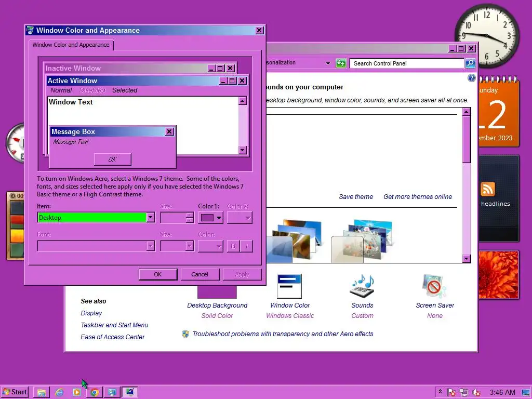The width and height of the screenshot is (532, 399).
Task: Troubleshoot transparency and Aero effects link
Action: [283, 334]
